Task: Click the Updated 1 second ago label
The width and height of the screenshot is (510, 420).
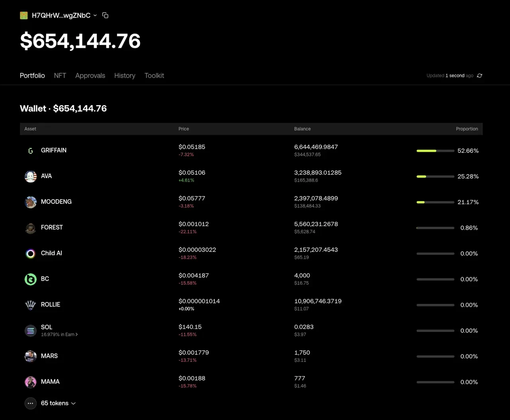Action: (450, 75)
